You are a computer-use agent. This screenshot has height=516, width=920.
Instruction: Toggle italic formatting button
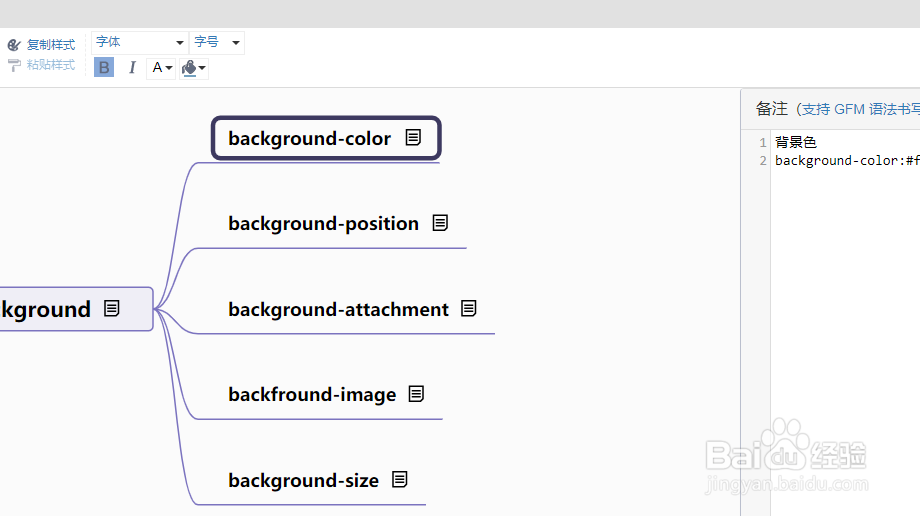click(x=132, y=68)
